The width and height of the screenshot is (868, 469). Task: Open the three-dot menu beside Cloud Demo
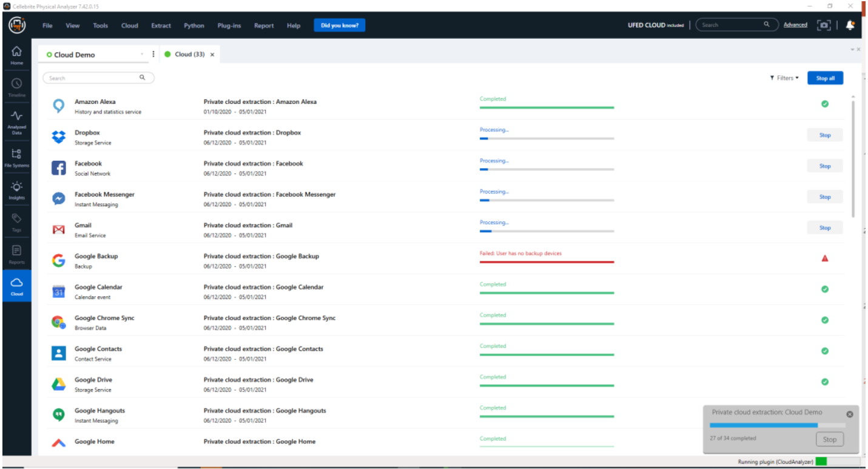click(153, 54)
